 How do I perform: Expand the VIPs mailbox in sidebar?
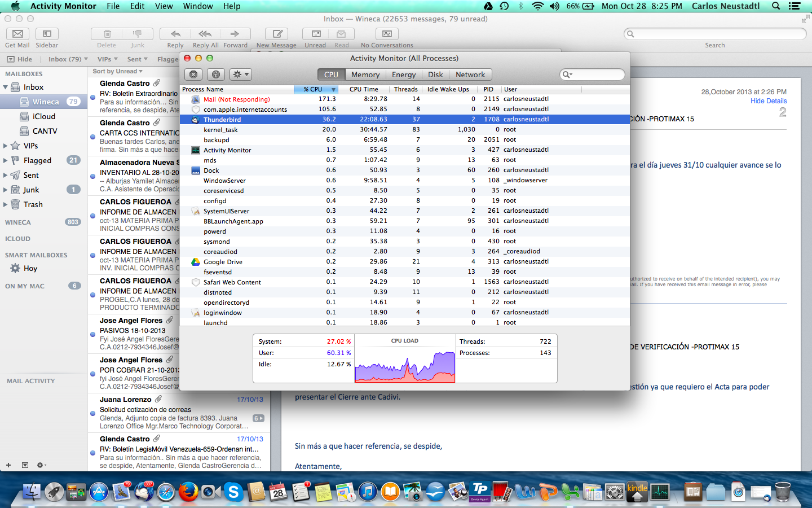pos(6,146)
